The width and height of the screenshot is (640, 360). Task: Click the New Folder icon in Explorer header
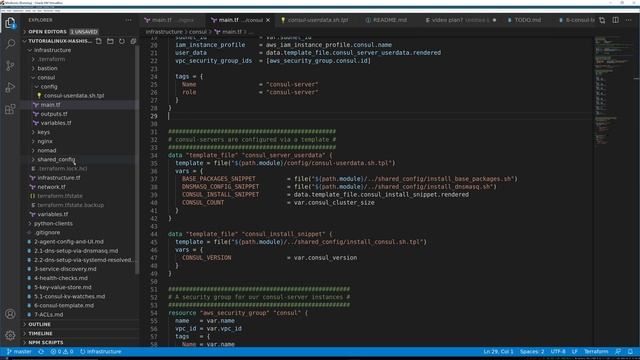(x=110, y=41)
